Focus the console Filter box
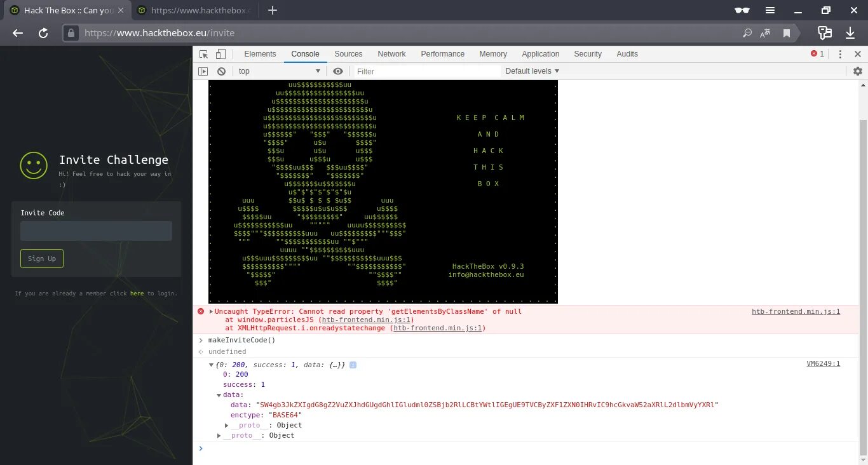The width and height of the screenshot is (868, 465). [427, 71]
